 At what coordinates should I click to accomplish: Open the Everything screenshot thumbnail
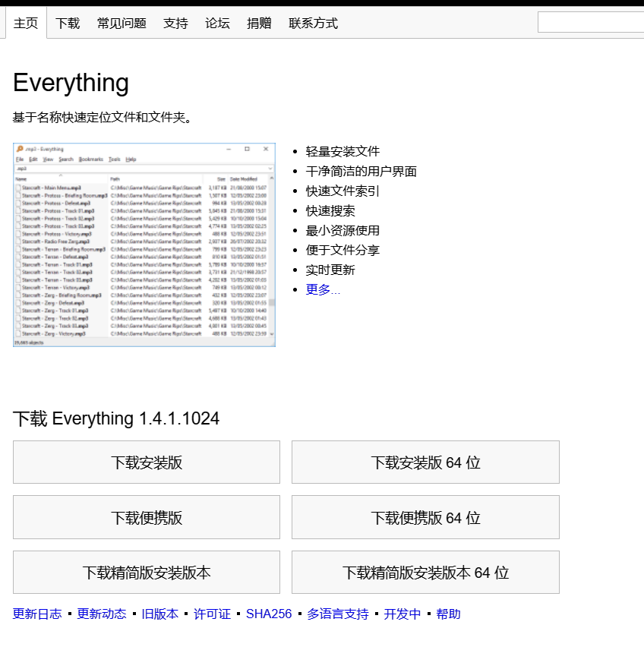(x=144, y=245)
